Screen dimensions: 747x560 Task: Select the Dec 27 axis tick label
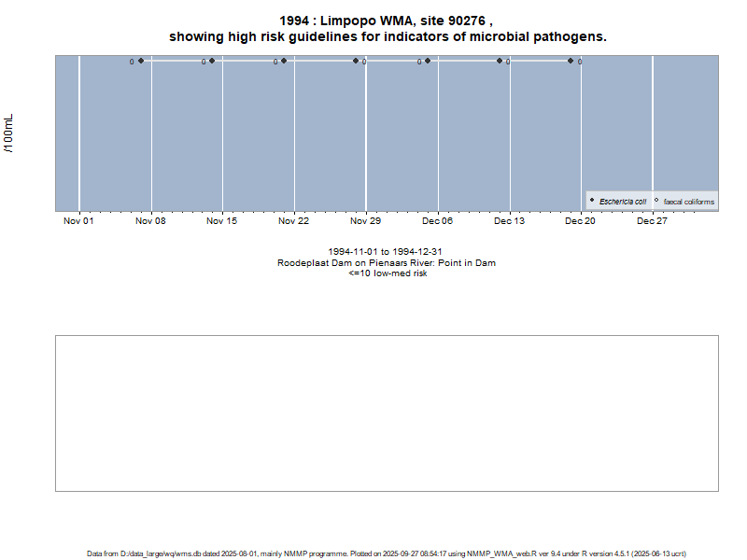pyautogui.click(x=652, y=221)
